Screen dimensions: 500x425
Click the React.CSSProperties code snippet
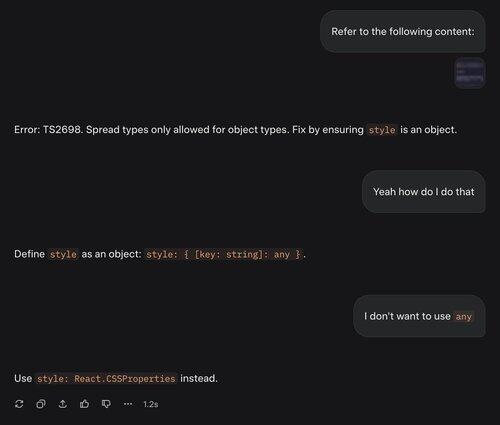click(106, 379)
